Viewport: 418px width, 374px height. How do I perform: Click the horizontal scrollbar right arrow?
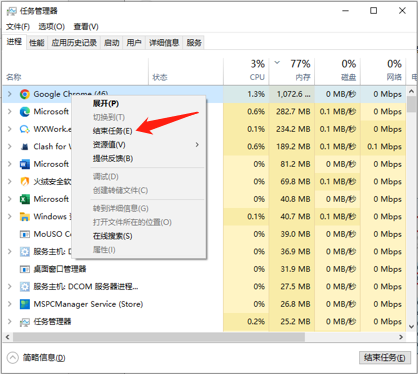[x=401, y=337]
